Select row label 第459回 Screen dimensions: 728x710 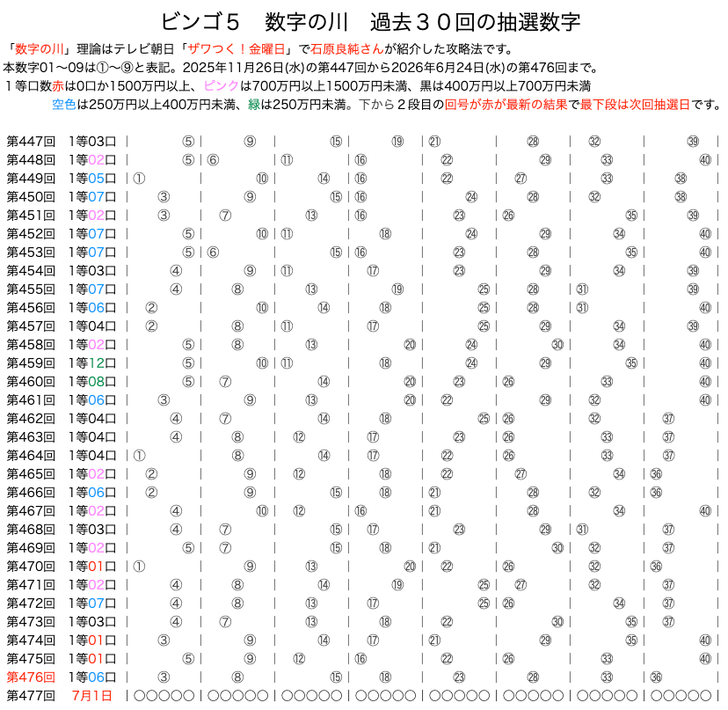(31, 362)
